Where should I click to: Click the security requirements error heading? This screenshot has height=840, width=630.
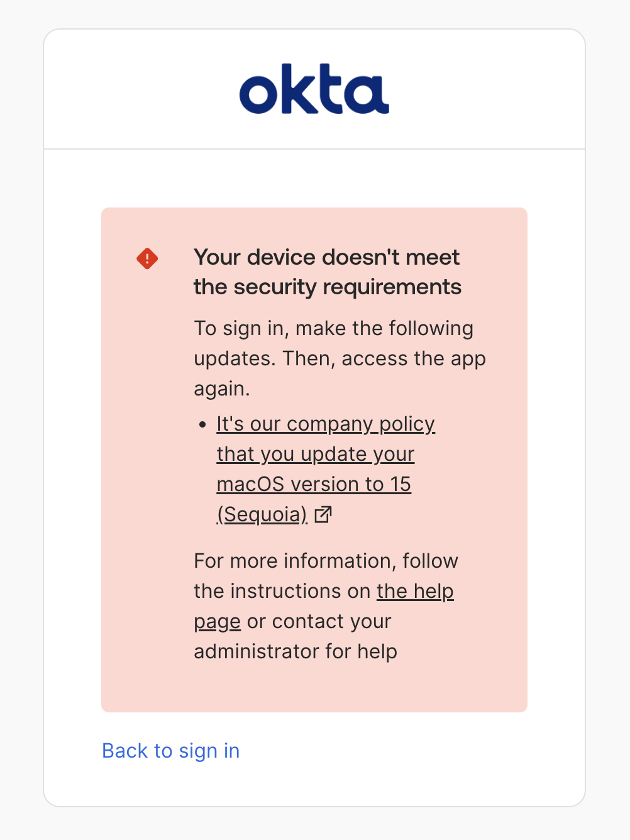coord(327,271)
